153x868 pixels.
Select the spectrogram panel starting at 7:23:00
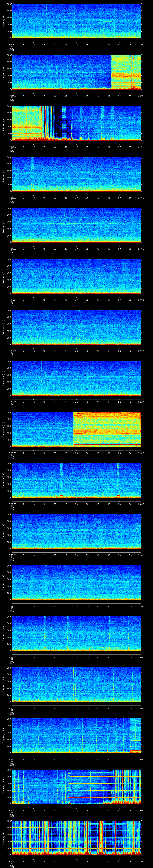[x=76, y=174]
